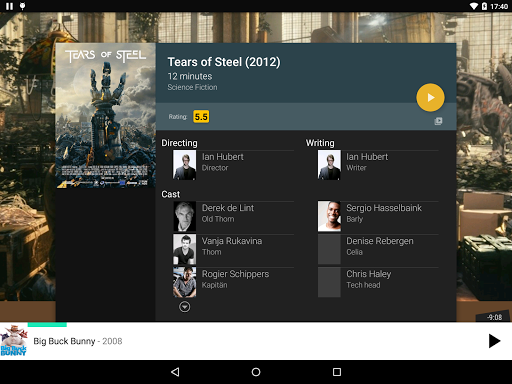This screenshot has height=384, width=512.
Task: Open the recent apps square icon
Action: pyautogui.click(x=337, y=372)
